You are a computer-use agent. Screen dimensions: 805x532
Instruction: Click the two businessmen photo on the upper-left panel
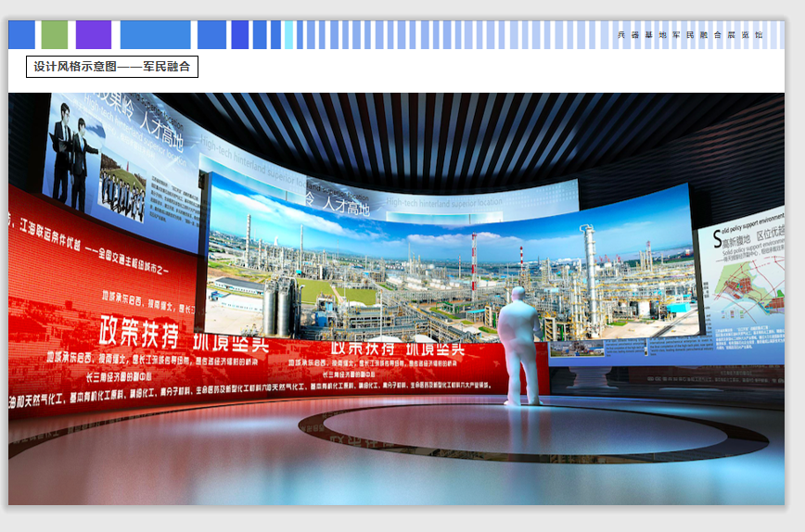(73, 157)
